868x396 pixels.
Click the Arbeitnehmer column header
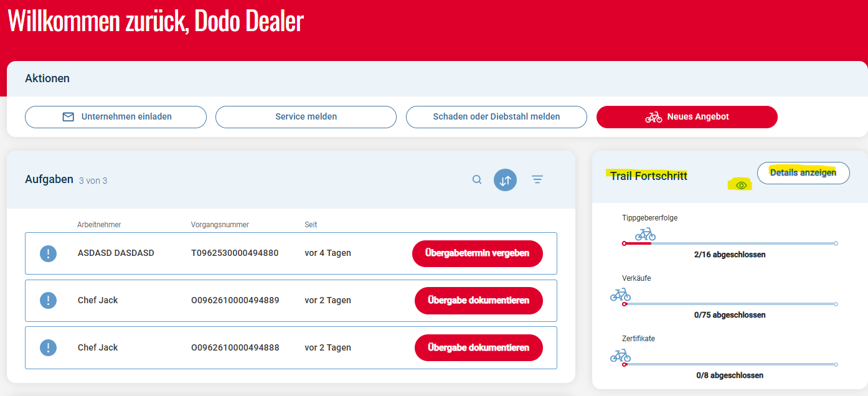tap(99, 225)
